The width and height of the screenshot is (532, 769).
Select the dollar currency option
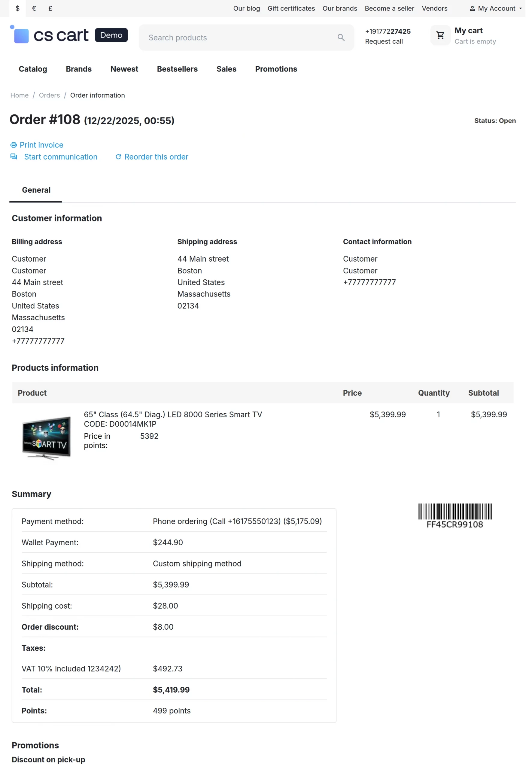click(x=17, y=8)
